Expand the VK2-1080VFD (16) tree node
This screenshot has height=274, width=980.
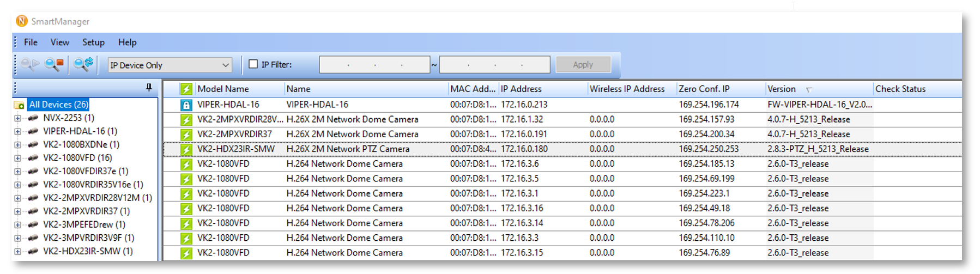(17, 158)
